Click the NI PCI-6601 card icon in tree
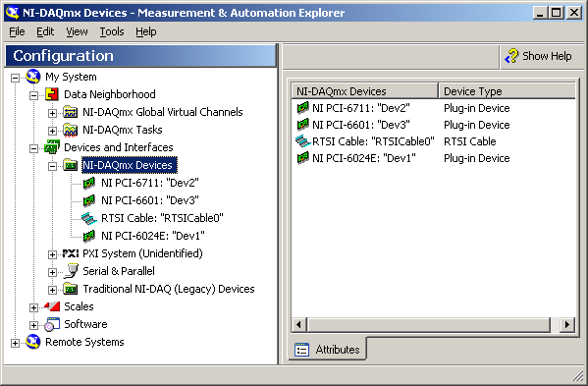The width and height of the screenshot is (588, 386). pyautogui.click(x=89, y=200)
